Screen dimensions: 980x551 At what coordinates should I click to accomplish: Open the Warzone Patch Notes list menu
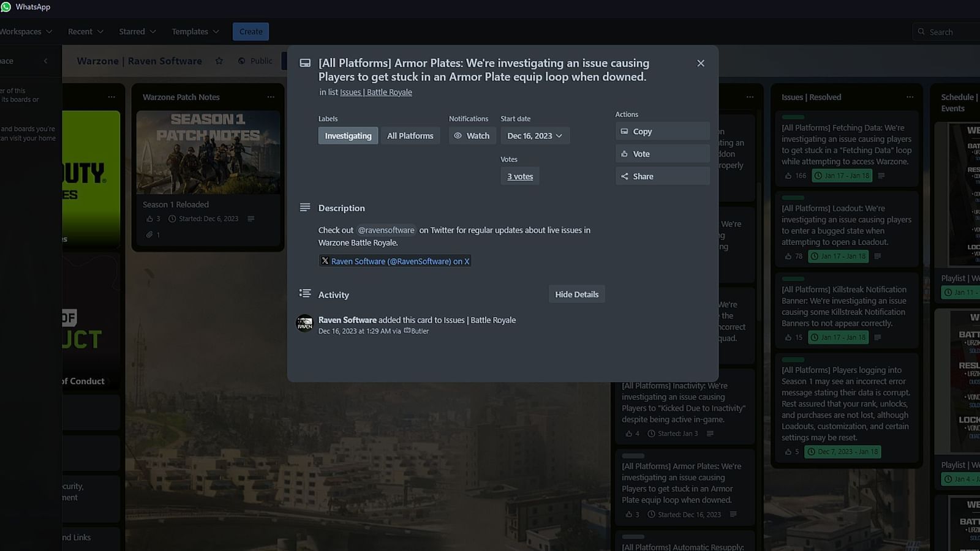pos(271,97)
